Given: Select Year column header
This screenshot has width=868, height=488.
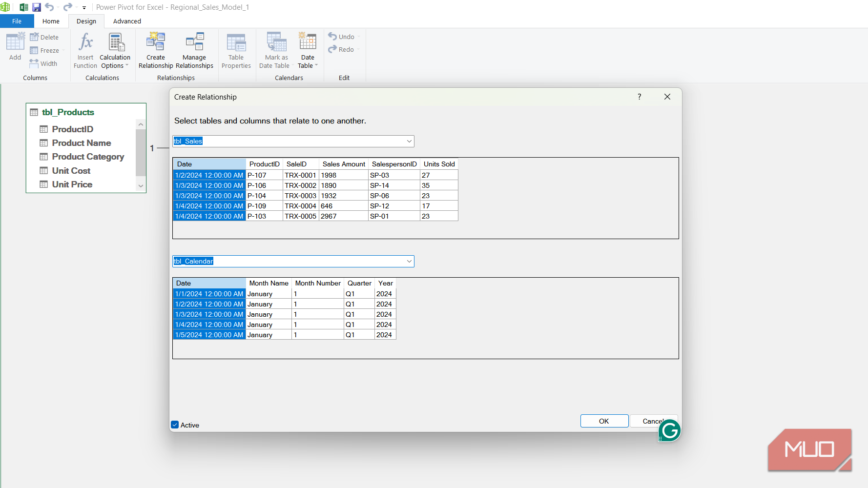Looking at the screenshot, I should 385,283.
